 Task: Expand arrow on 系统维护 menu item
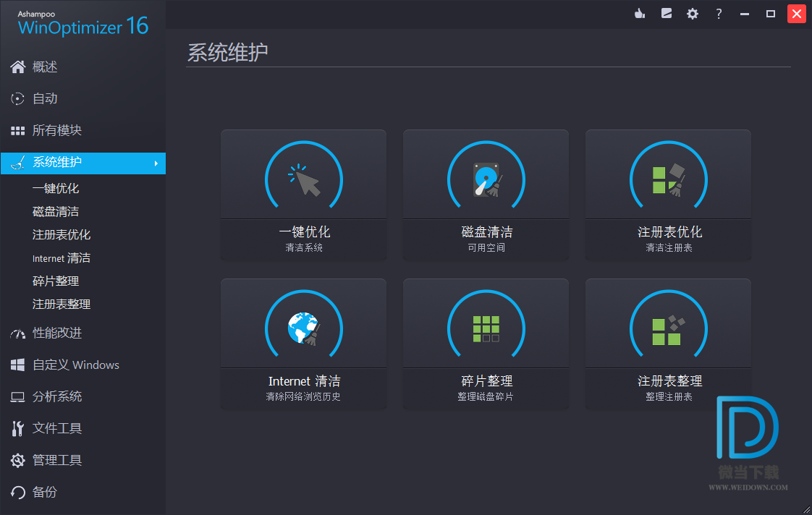156,163
